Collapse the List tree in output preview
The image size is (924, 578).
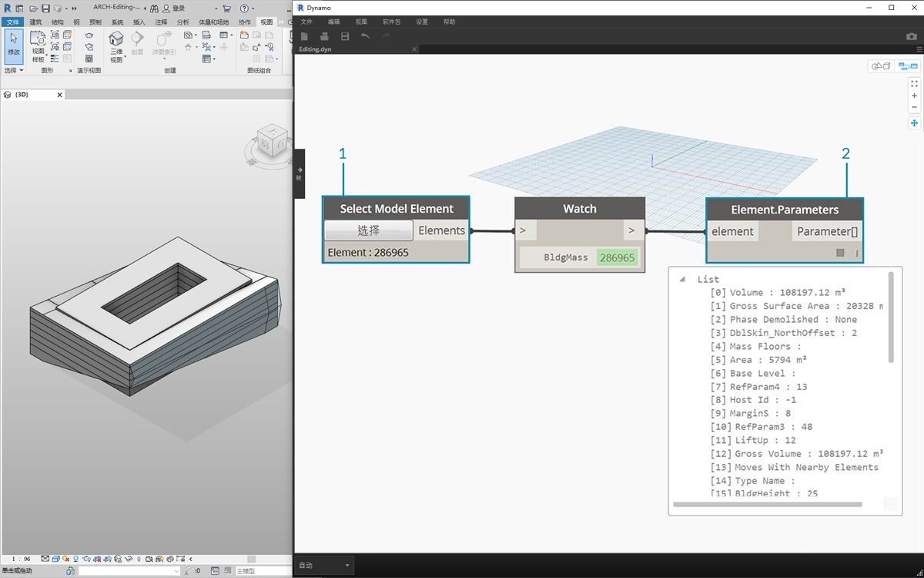point(682,280)
